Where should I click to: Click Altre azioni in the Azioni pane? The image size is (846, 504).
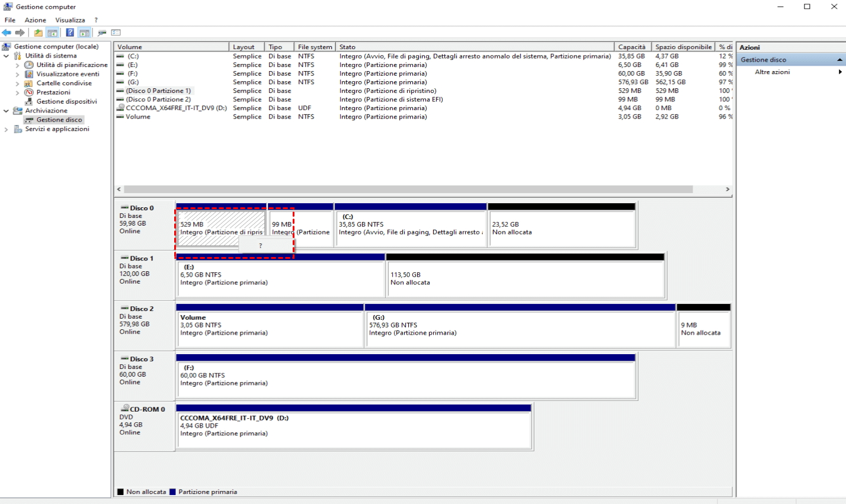772,72
